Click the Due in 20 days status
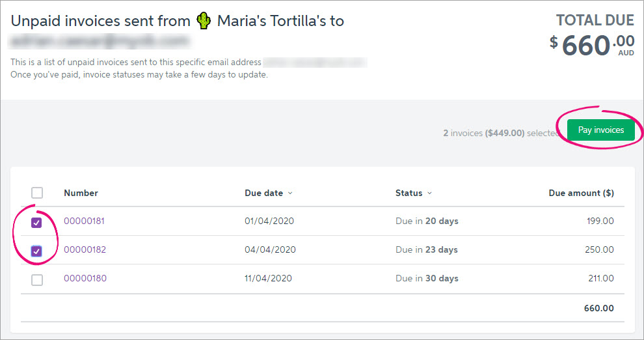Viewport: 644px width, 340px height. tap(427, 221)
